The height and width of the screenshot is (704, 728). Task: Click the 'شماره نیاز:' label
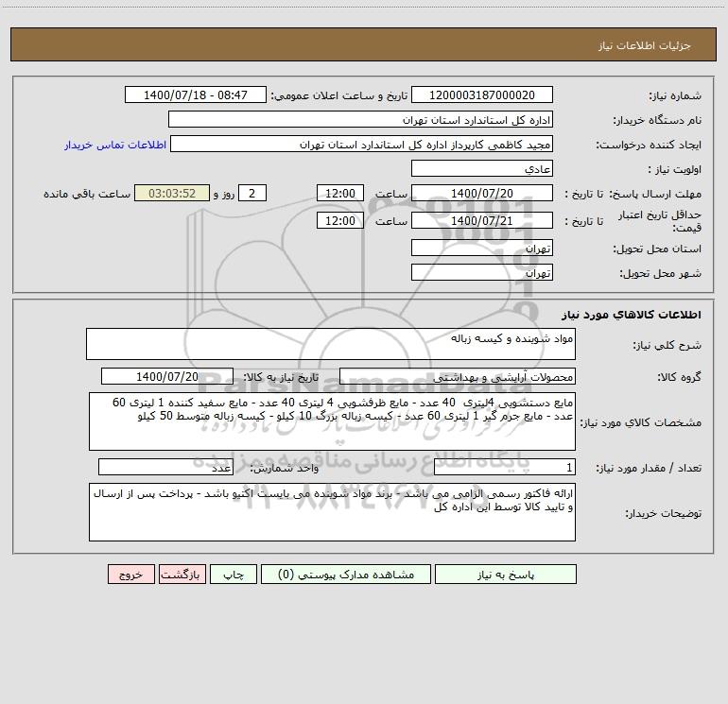[675, 95]
